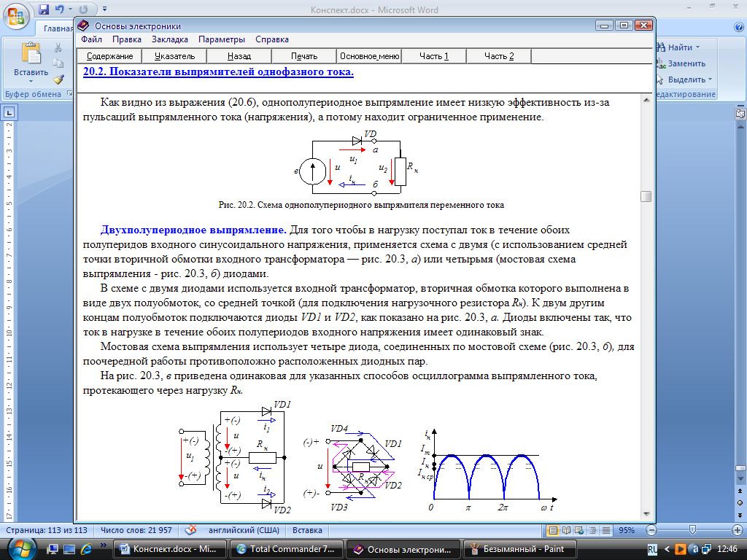Click the help window scroll down arrow
Viewport: 747px width, 560px height.
(x=646, y=513)
